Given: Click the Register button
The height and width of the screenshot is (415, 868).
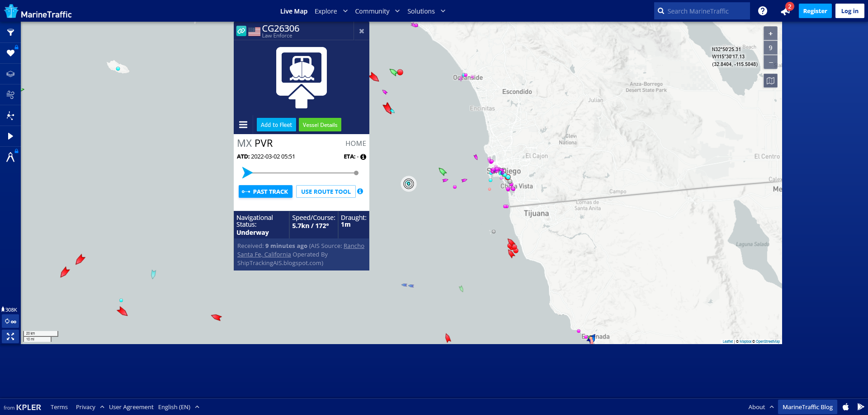Looking at the screenshot, I should coord(815,11).
